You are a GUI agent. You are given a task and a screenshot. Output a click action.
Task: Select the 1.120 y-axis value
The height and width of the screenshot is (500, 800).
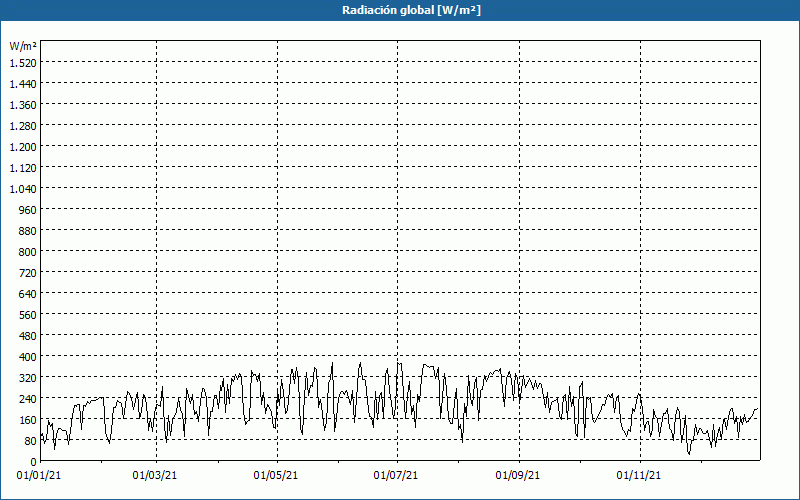[23, 168]
